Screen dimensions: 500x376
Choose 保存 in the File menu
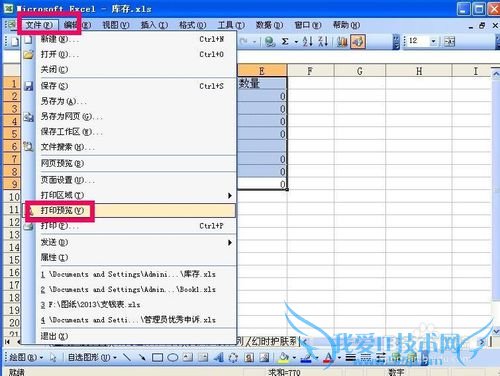(129, 86)
